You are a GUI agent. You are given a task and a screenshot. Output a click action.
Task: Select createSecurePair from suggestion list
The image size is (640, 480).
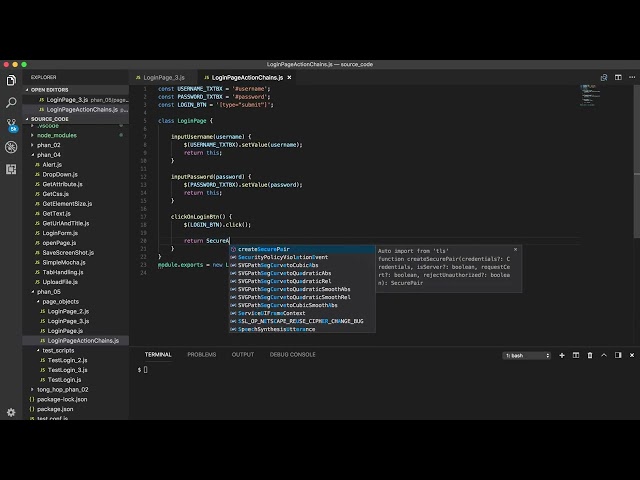tap(264, 249)
